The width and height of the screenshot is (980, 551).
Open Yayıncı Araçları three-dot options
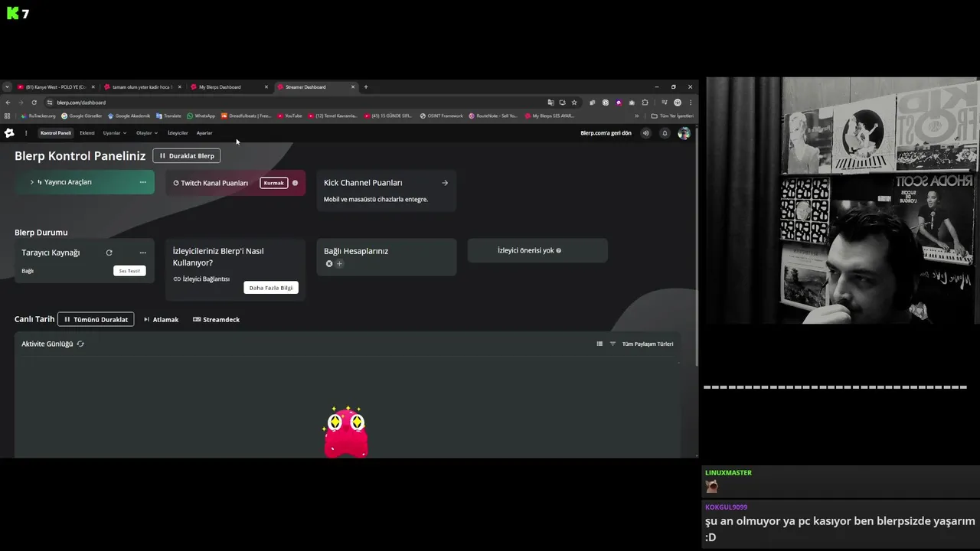pos(142,182)
